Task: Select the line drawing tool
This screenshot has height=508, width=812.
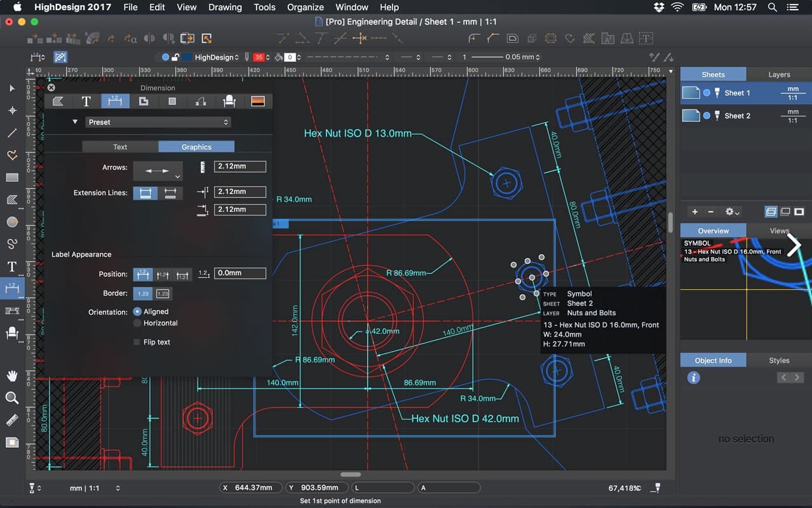Action: (12, 133)
